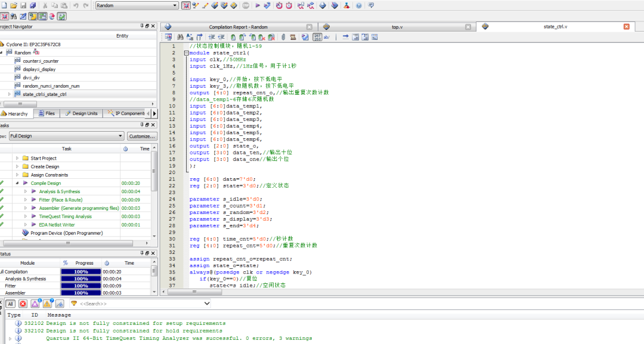This screenshot has width=644, height=344.
Task: Click the Start Compilation play icon
Action: [x=258, y=5]
